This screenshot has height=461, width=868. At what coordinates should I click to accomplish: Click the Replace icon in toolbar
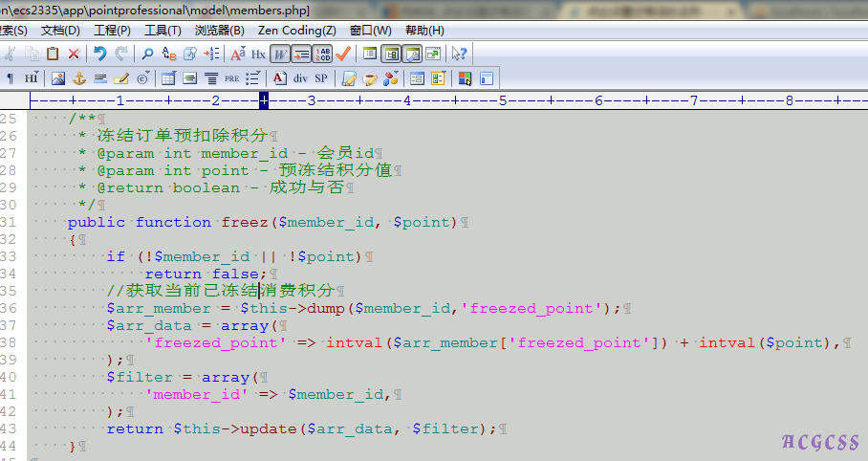point(169,54)
